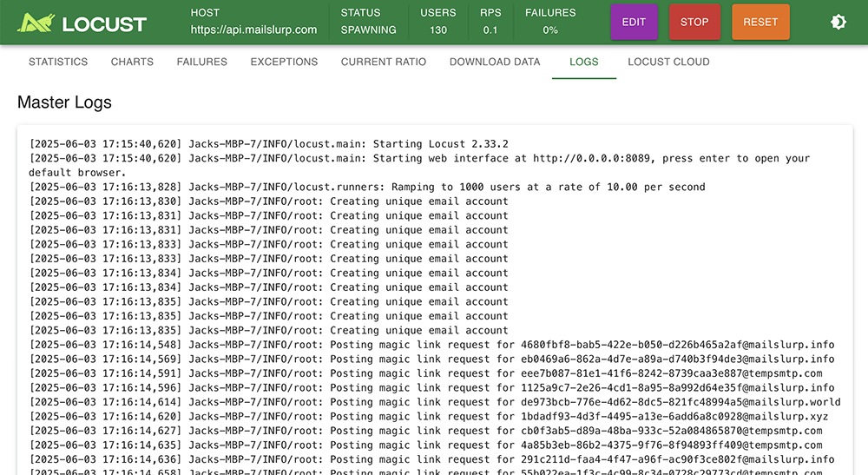Screen dimensions: 868x475
Task: Open the Failures tab
Action: click(202, 62)
